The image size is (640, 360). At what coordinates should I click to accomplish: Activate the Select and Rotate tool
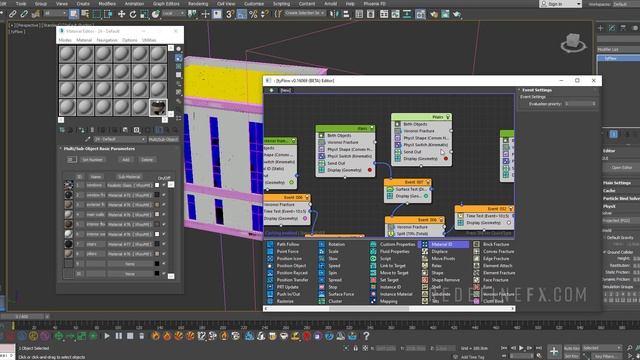pos(133,14)
